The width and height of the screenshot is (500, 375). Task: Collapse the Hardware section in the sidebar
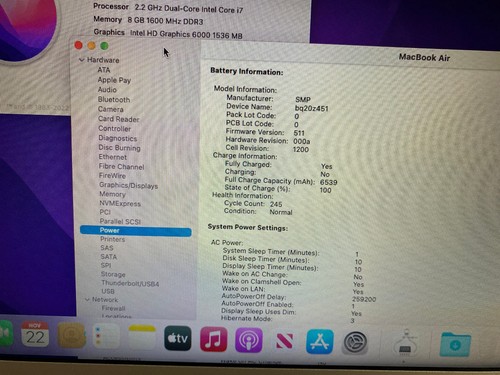[81, 60]
